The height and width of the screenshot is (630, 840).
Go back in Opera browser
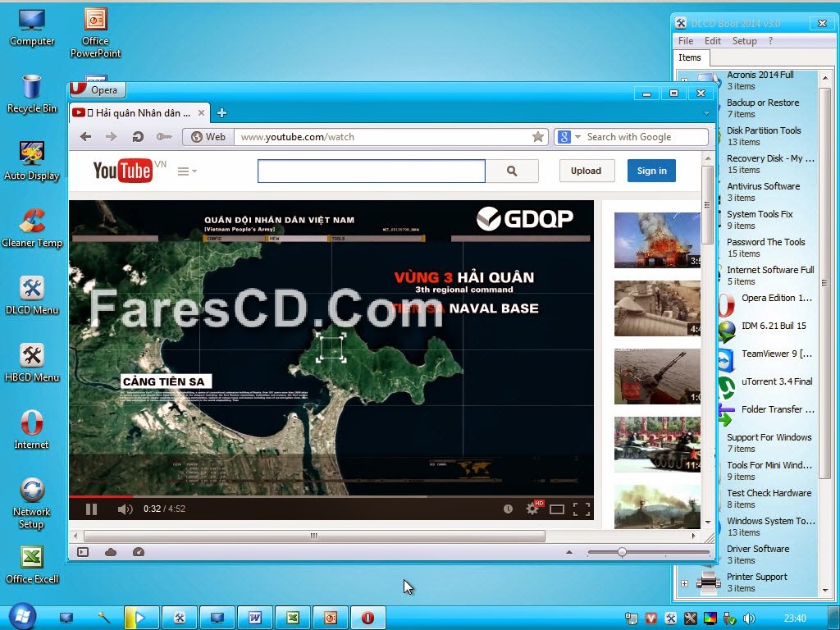(85, 137)
